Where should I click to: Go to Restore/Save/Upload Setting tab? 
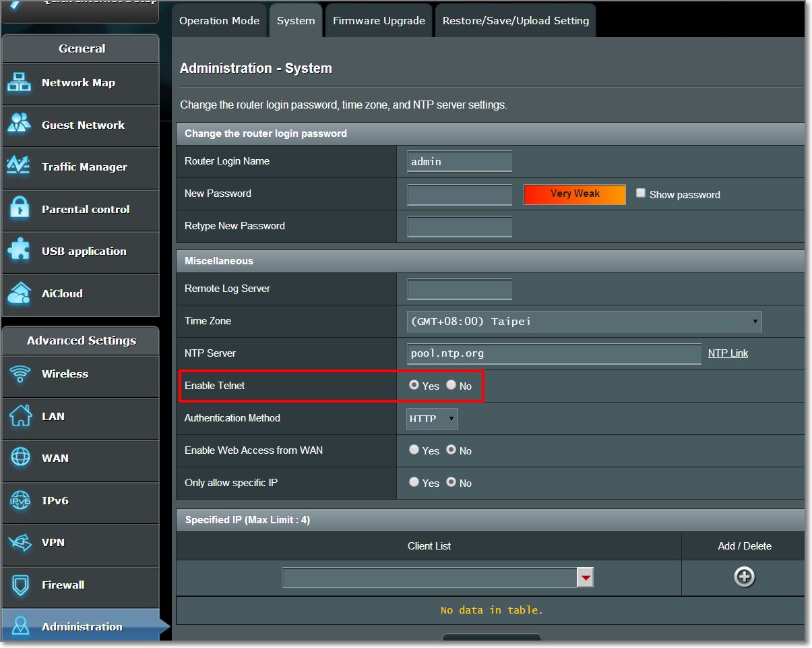point(516,21)
